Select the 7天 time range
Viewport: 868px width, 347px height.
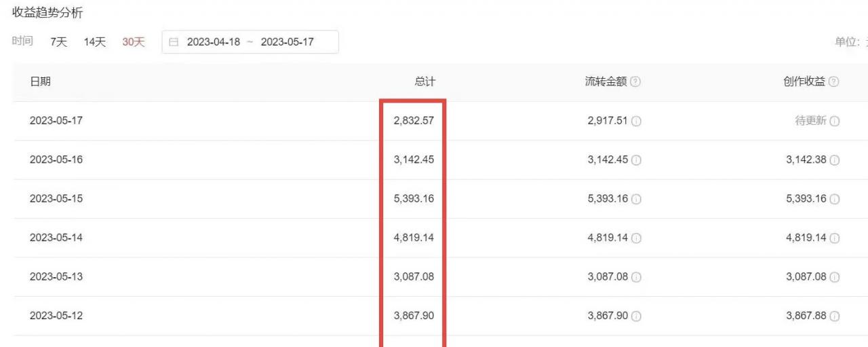pos(59,42)
